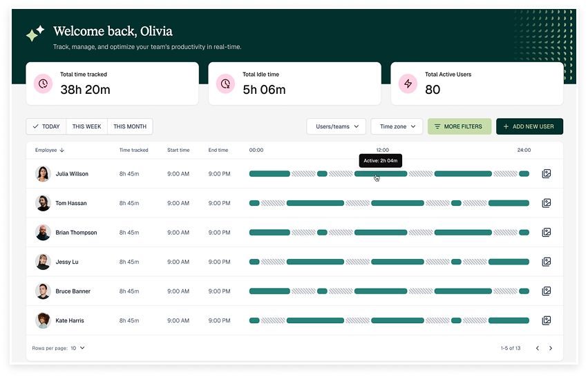The width and height of the screenshot is (588, 377).
Task: Open screenshot gallery icon for Bruce Banner
Action: coord(546,291)
